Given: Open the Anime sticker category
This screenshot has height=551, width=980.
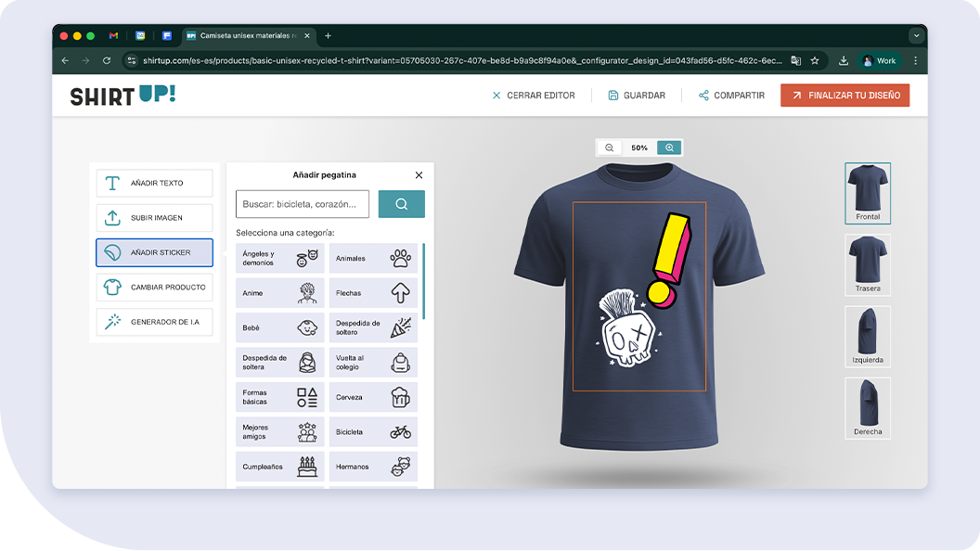Looking at the screenshot, I should point(280,293).
